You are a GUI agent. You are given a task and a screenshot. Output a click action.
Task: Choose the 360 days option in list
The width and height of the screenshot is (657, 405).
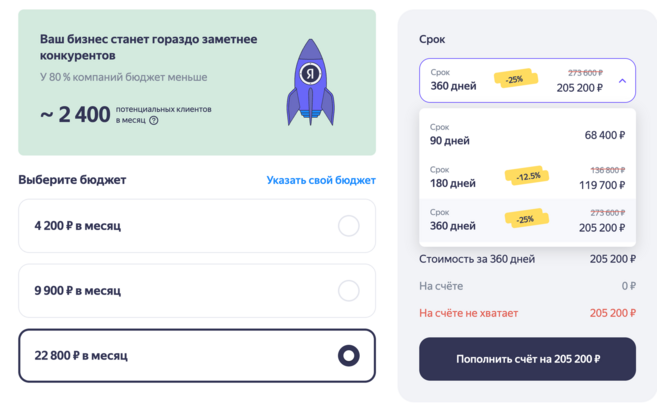tap(453, 219)
